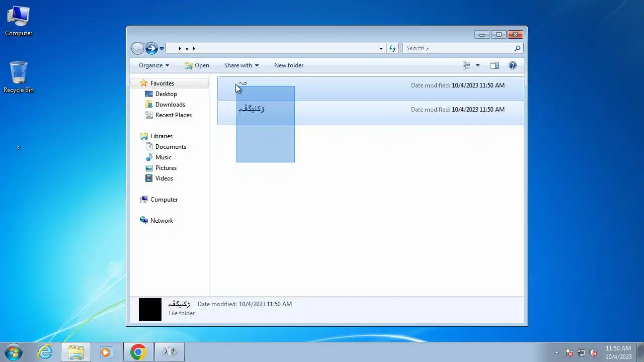The image size is (644, 362).
Task: Launch Internet Explorer from taskbar
Action: [x=45, y=352]
